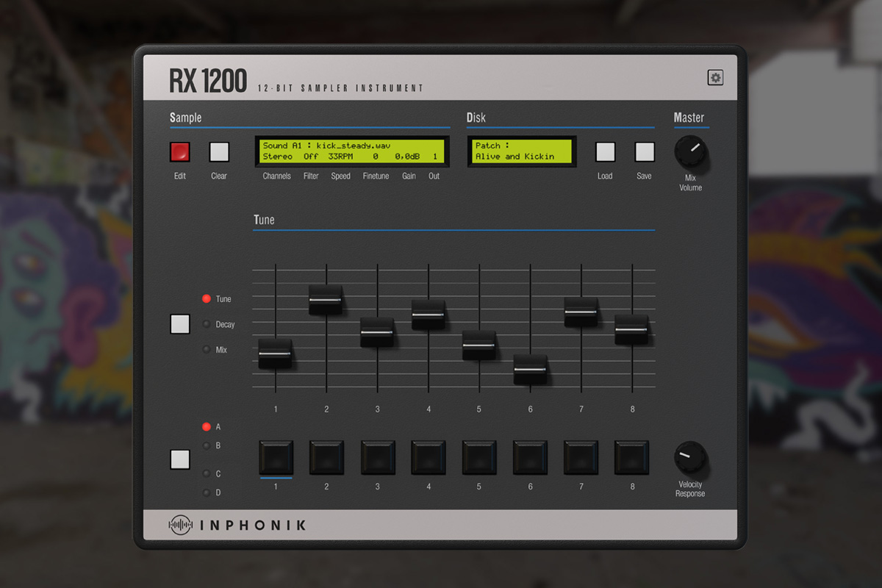Select bank D LED
This screenshot has width=882, height=588.
(207, 493)
